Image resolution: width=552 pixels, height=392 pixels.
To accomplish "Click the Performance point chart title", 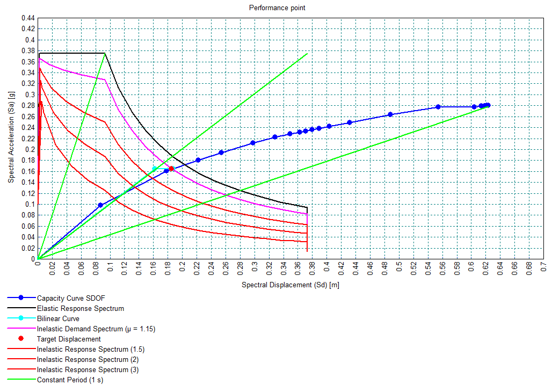I will point(277,8).
